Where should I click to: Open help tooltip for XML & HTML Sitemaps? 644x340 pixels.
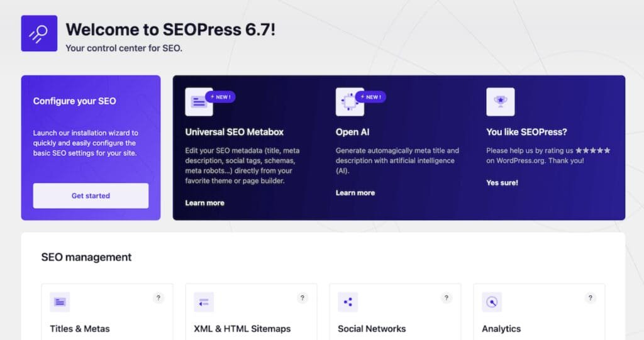(303, 298)
